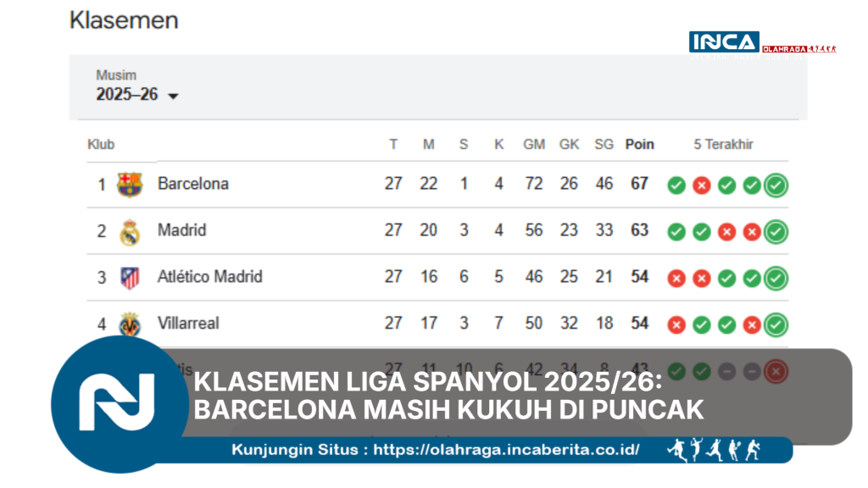Viewport: 868px width, 488px height.
Task: Click the football player silhouette icon
Action: [677, 452]
